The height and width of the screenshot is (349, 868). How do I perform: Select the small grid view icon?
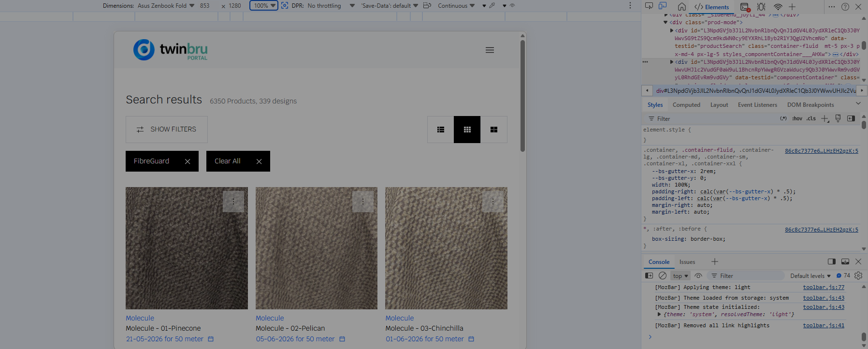click(x=467, y=130)
